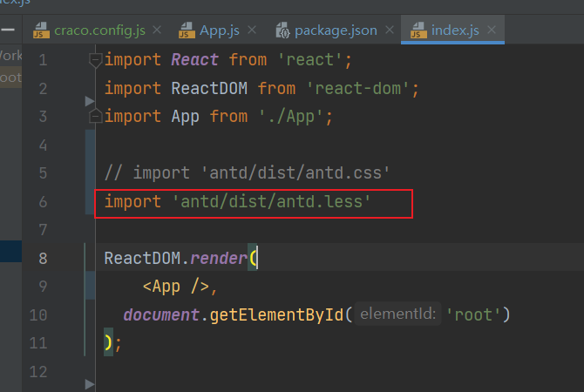Click the render method call on line 8
Viewport: 584px width, 392px height.
click(x=219, y=259)
